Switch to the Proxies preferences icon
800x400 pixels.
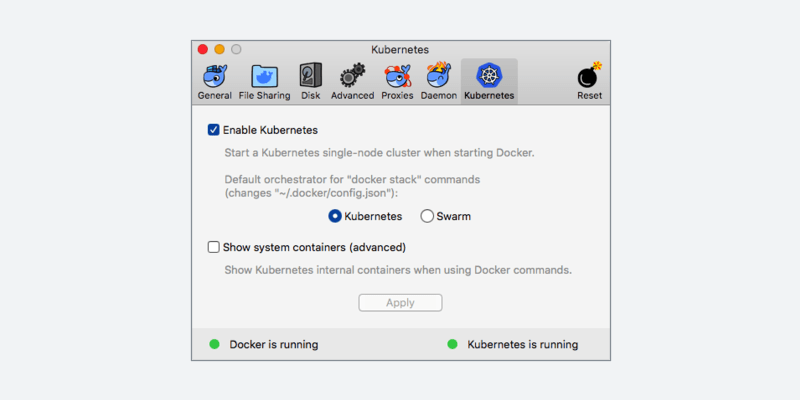point(398,77)
